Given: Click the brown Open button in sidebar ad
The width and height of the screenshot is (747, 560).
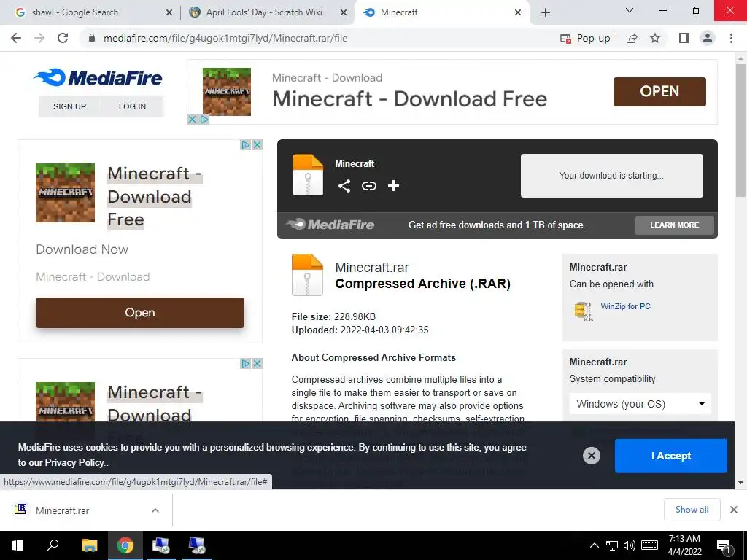Looking at the screenshot, I should (x=140, y=312).
